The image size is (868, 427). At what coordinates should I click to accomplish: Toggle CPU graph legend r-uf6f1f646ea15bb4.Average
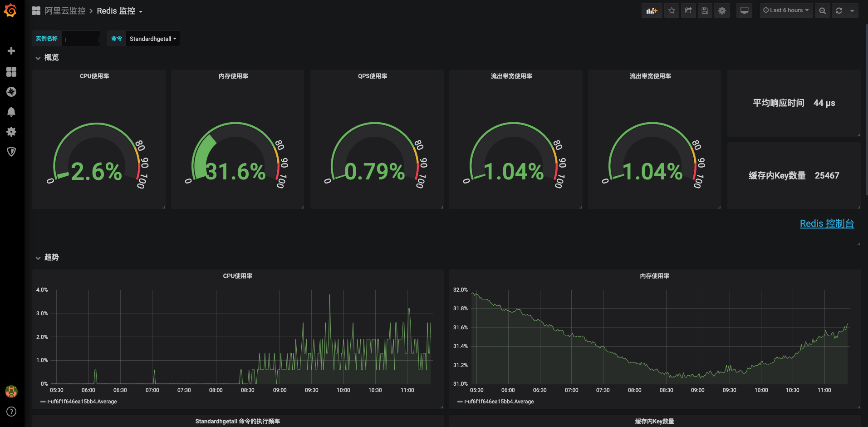(82, 402)
